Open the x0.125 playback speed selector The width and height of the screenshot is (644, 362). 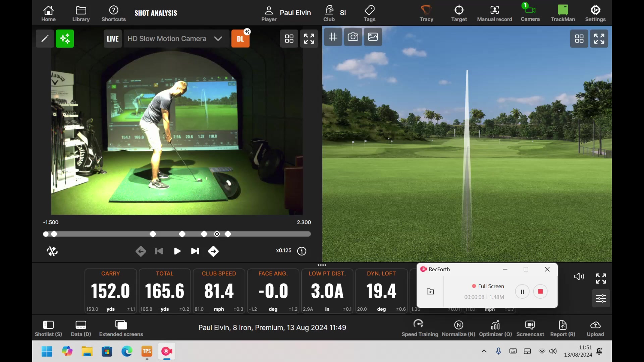pyautogui.click(x=283, y=250)
